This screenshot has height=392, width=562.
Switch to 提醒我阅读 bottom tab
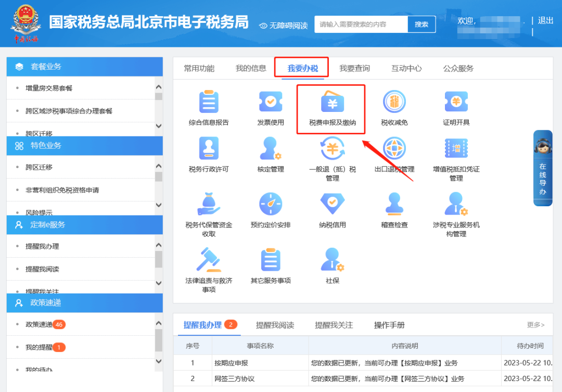(275, 325)
